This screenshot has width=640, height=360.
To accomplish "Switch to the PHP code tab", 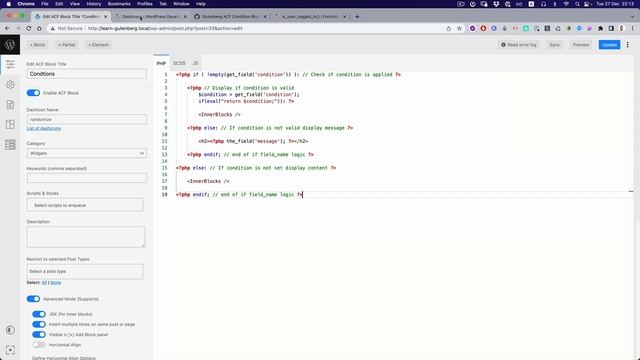I will coord(161,63).
